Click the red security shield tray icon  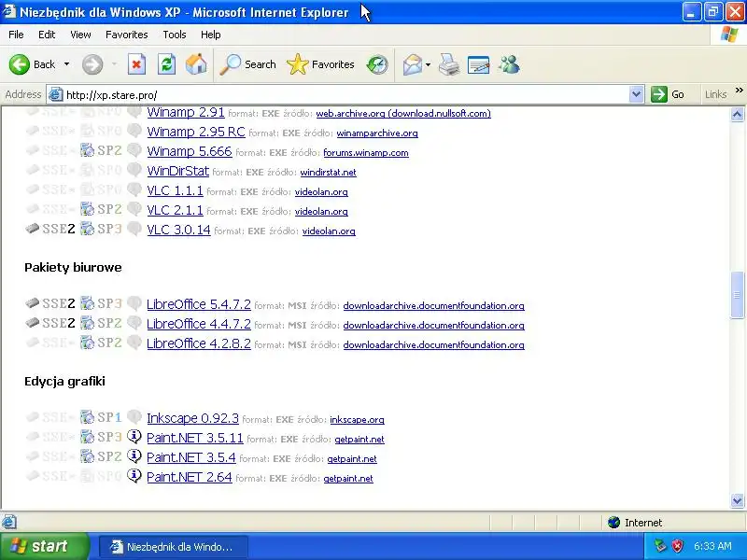[678, 546]
